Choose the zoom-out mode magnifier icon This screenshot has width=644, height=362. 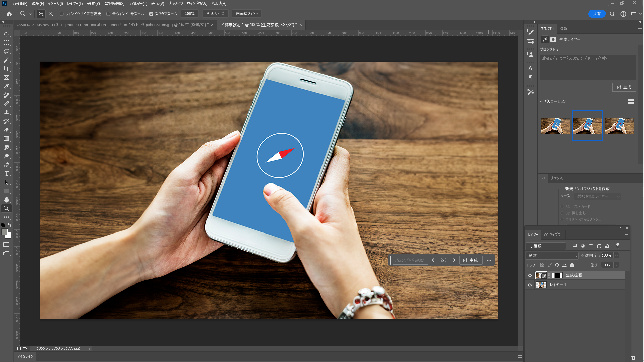point(51,14)
